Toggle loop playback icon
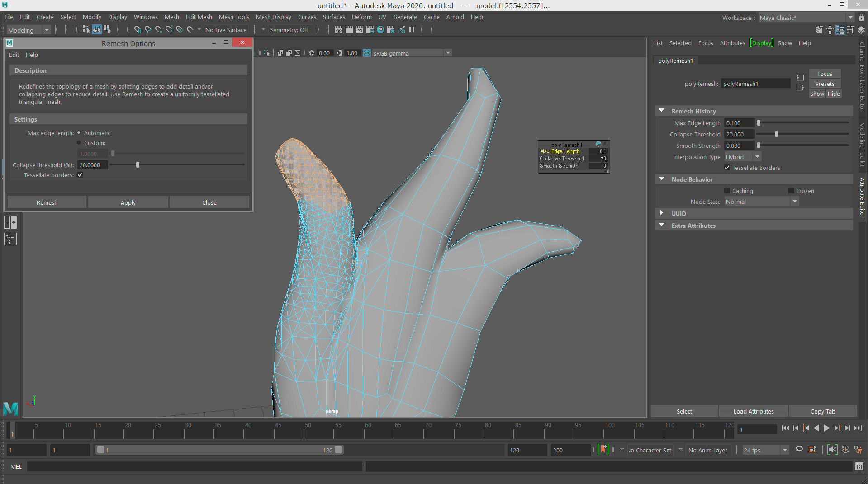868x484 pixels. pos(799,449)
